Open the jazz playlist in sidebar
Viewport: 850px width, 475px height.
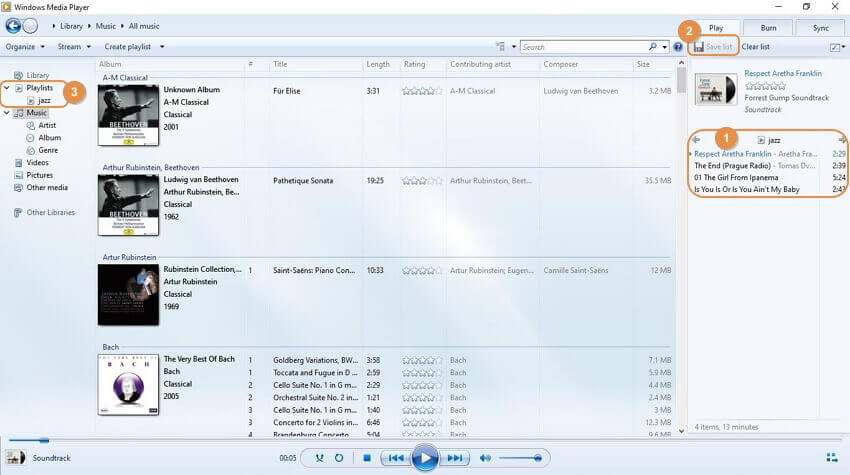[x=44, y=100]
